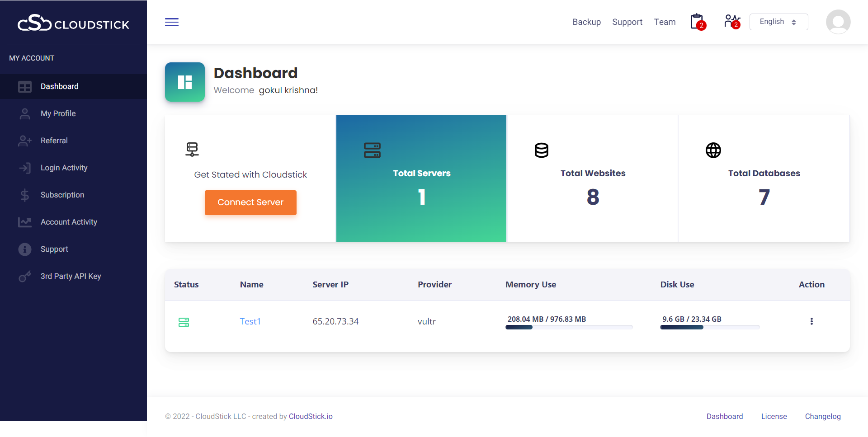
Task: Open the Backup menu item
Action: [x=586, y=22]
